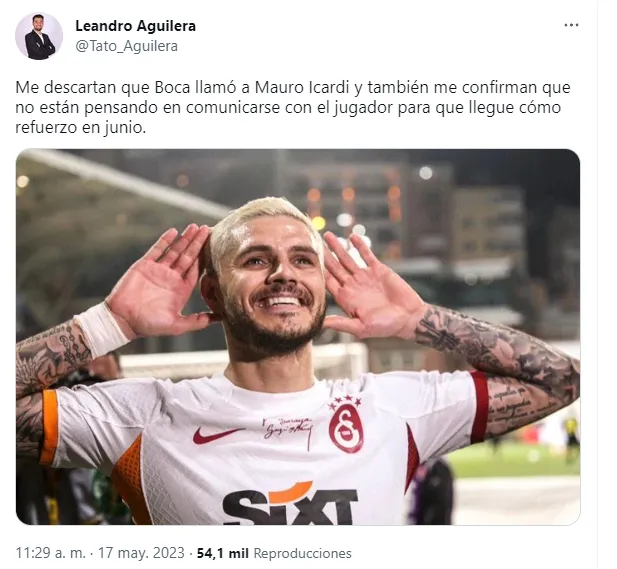The image size is (617, 569).
Task: Open the attached Galatasaray player photo
Action: point(298,337)
